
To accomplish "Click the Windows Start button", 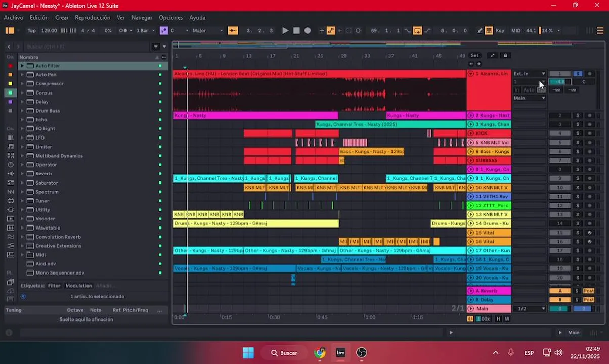I will [x=248, y=353].
